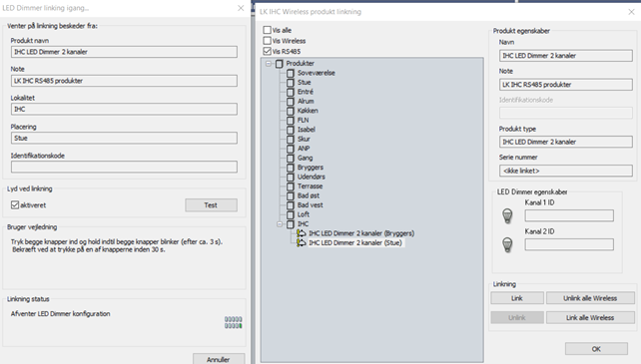Click the Produkt navn field in linking dialog
The width and height of the screenshot is (641, 364).
pyautogui.click(x=124, y=52)
